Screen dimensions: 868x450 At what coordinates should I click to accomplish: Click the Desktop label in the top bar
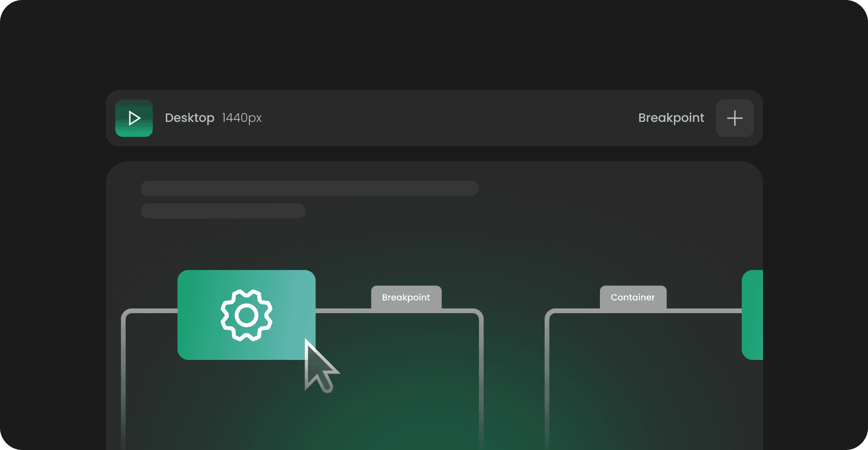click(190, 118)
